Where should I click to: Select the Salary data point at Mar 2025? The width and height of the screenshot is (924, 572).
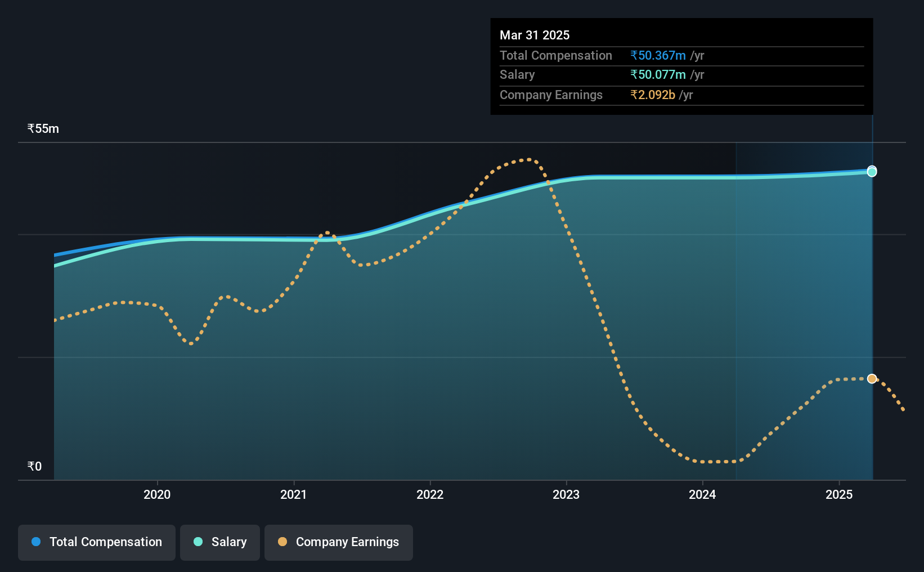[x=872, y=172]
